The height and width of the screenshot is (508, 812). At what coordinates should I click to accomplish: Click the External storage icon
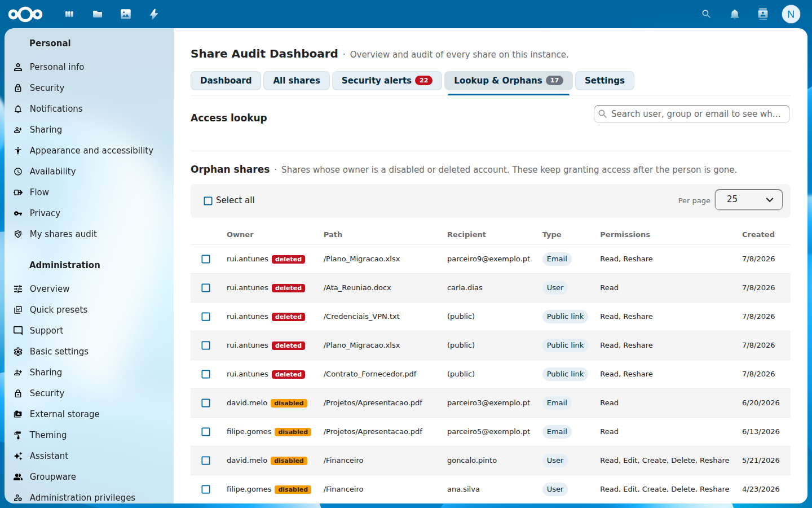pyautogui.click(x=18, y=414)
